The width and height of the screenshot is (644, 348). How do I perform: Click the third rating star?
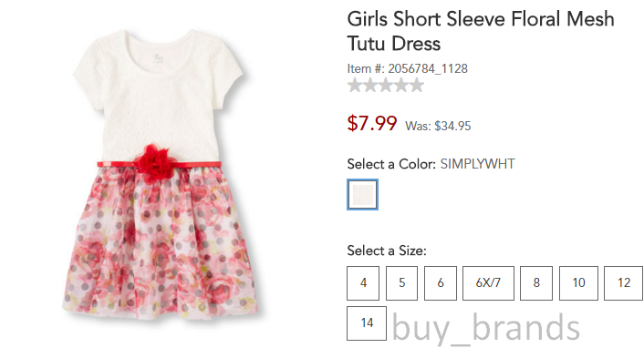[x=386, y=86]
